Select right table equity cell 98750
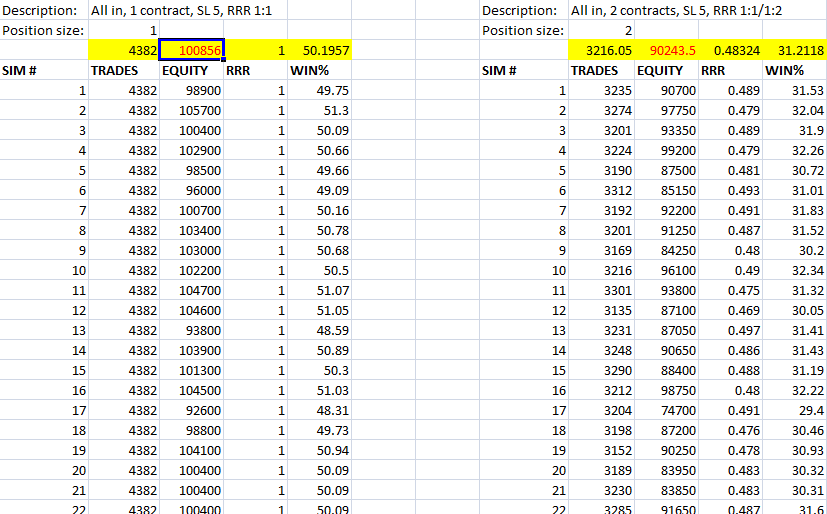 tap(667, 391)
